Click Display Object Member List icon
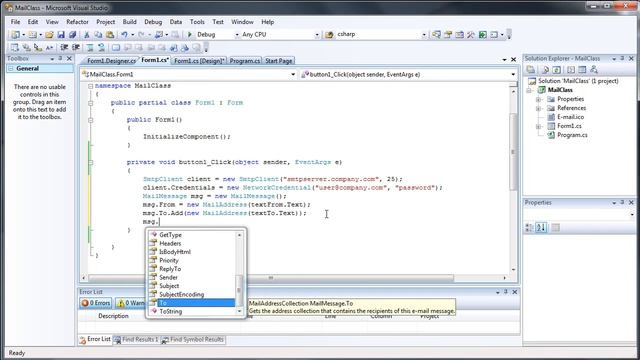The width and height of the screenshot is (640, 360). [x=15, y=48]
